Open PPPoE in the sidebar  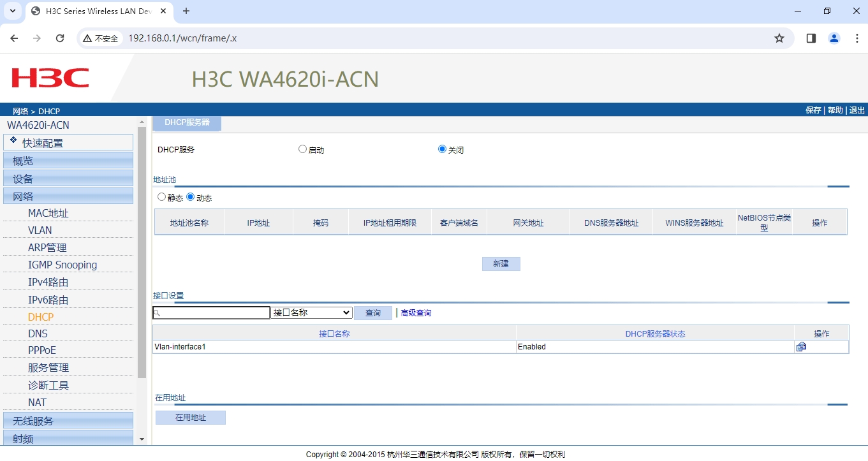tap(42, 350)
